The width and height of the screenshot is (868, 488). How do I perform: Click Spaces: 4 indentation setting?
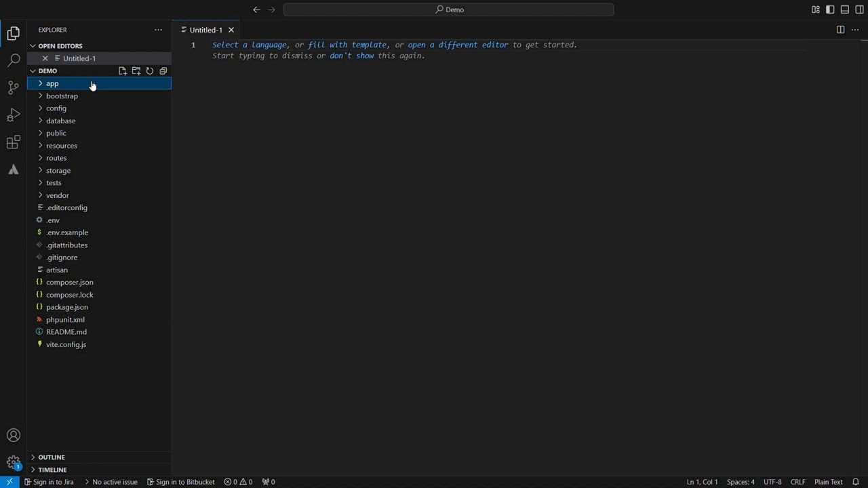741,482
